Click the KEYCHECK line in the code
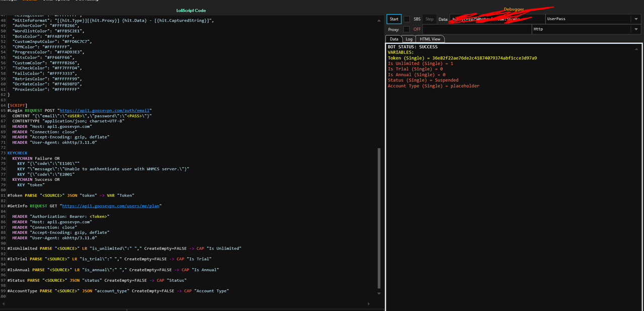The width and height of the screenshot is (644, 311). (18, 152)
